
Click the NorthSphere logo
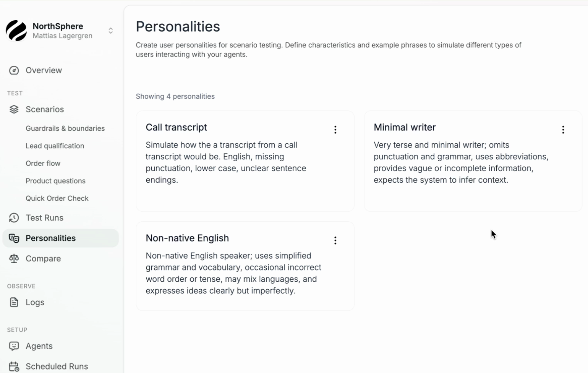[x=16, y=31]
